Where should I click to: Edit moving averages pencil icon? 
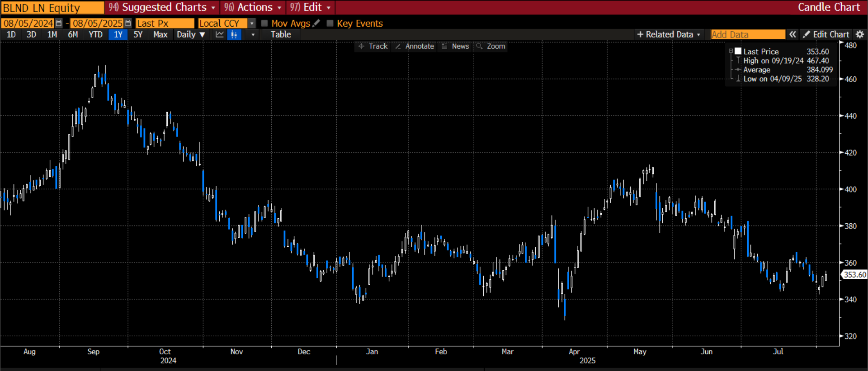316,23
